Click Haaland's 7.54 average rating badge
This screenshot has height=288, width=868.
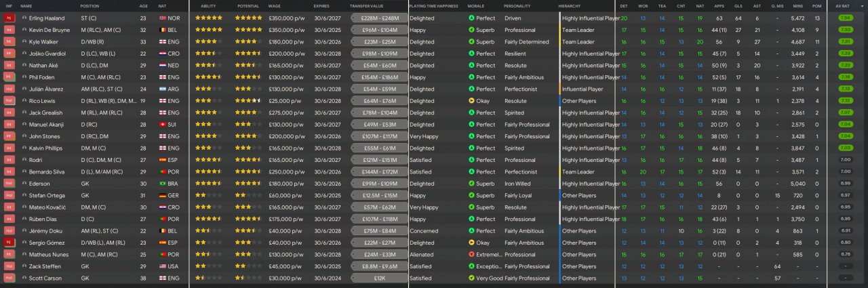pos(845,18)
